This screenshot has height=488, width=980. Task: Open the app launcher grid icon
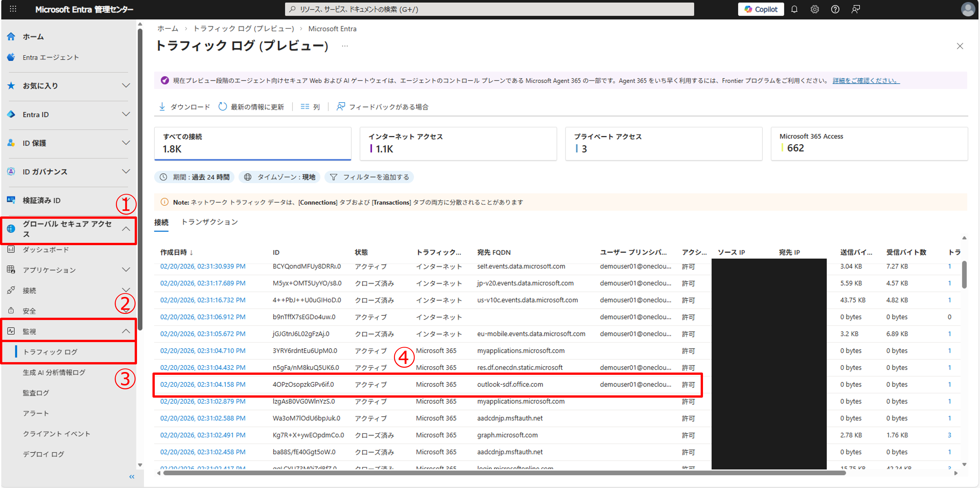13,9
